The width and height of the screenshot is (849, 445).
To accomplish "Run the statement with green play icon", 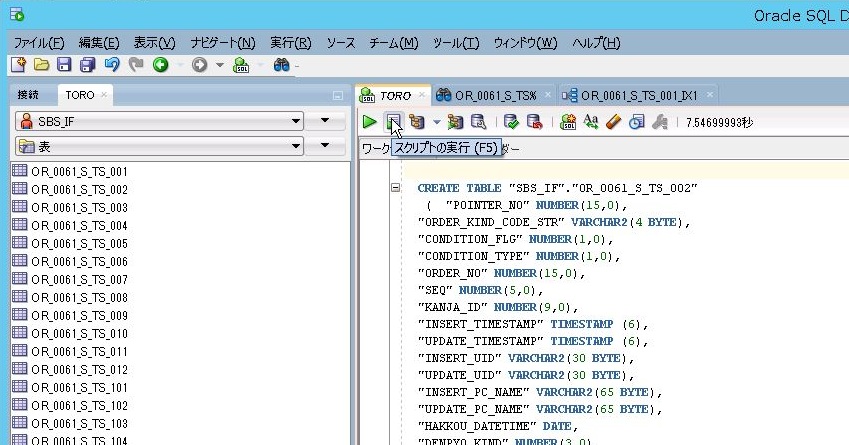I will (x=370, y=122).
